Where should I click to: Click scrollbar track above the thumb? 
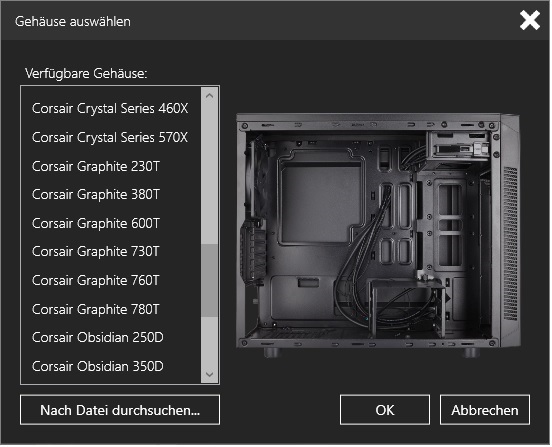[x=210, y=175]
